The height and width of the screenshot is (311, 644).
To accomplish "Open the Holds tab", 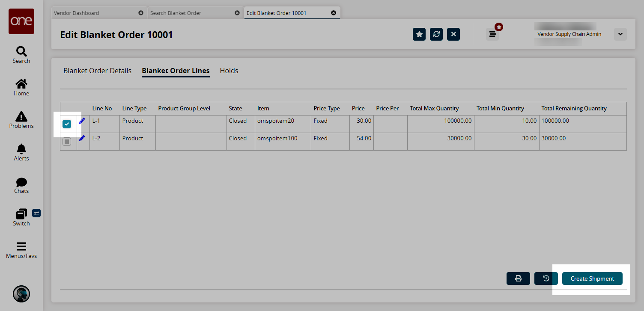I will tap(229, 71).
